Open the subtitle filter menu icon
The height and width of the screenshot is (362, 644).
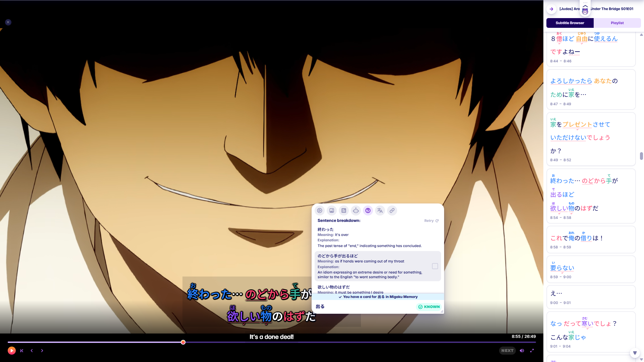point(635,353)
